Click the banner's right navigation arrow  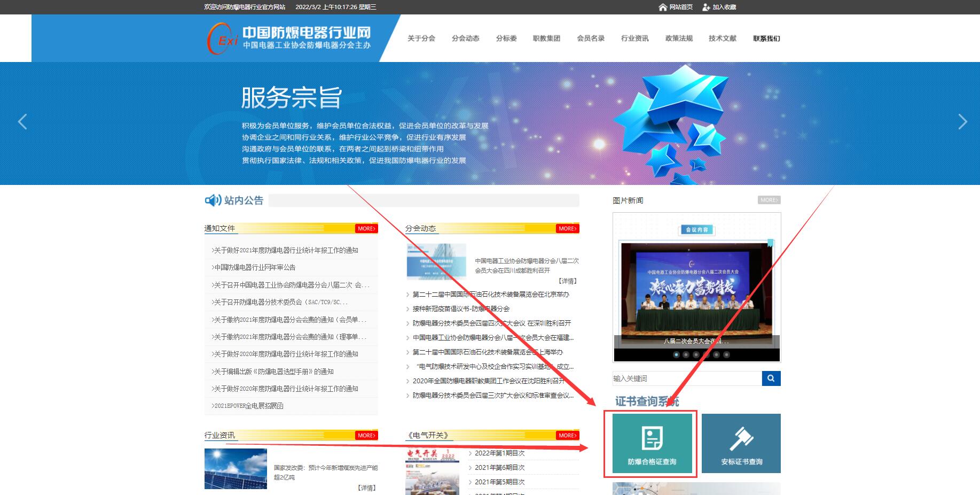coord(962,122)
